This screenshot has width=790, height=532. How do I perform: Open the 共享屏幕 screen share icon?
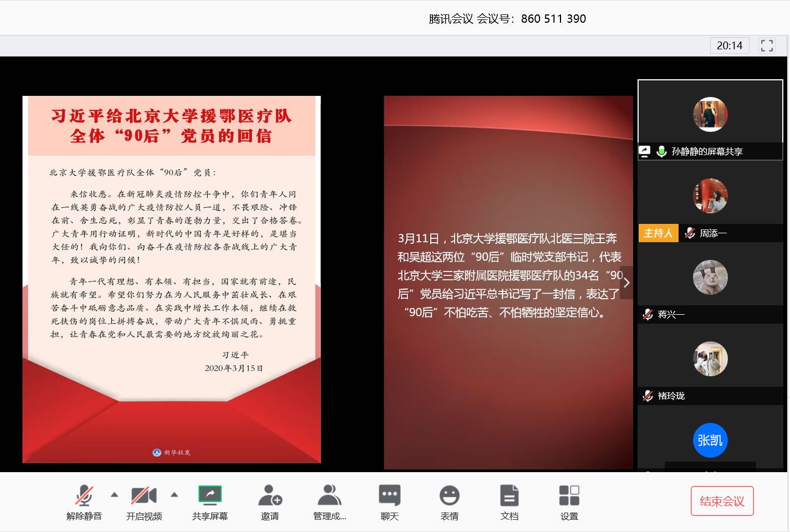210,494
